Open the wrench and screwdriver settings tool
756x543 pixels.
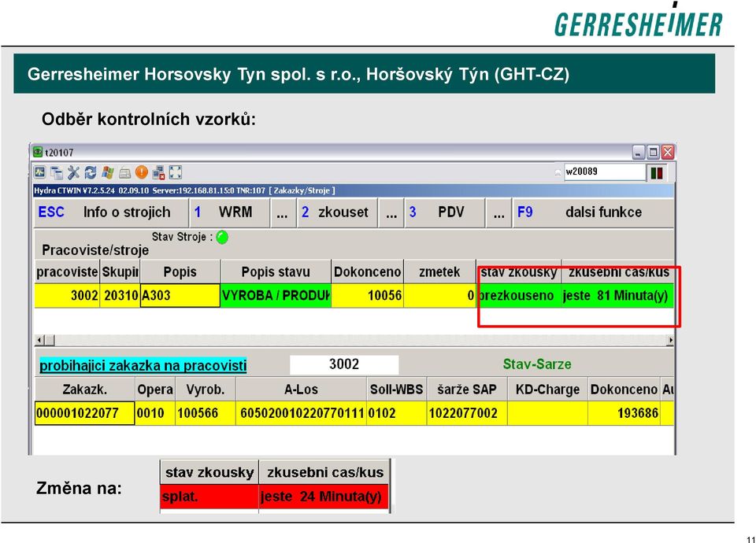(x=73, y=172)
